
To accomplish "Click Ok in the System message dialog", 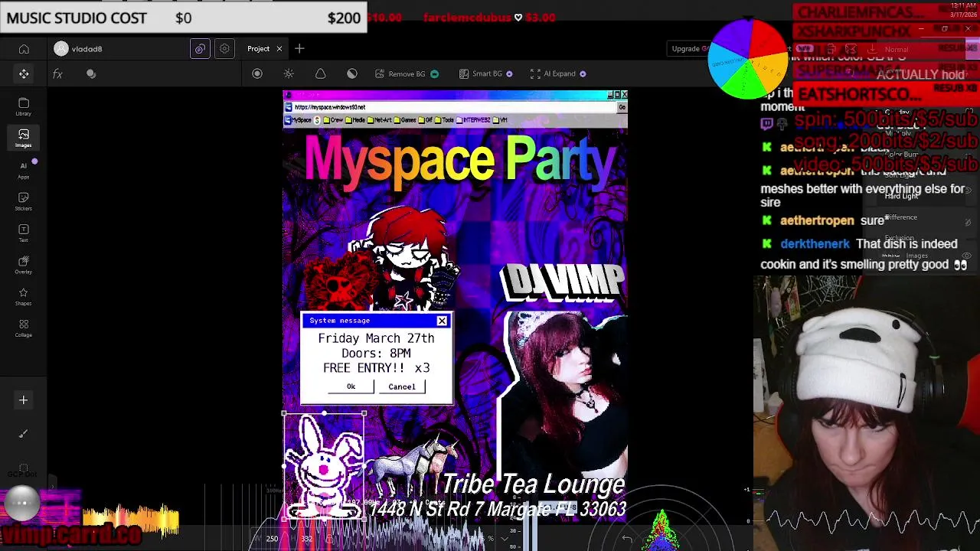I will [351, 386].
